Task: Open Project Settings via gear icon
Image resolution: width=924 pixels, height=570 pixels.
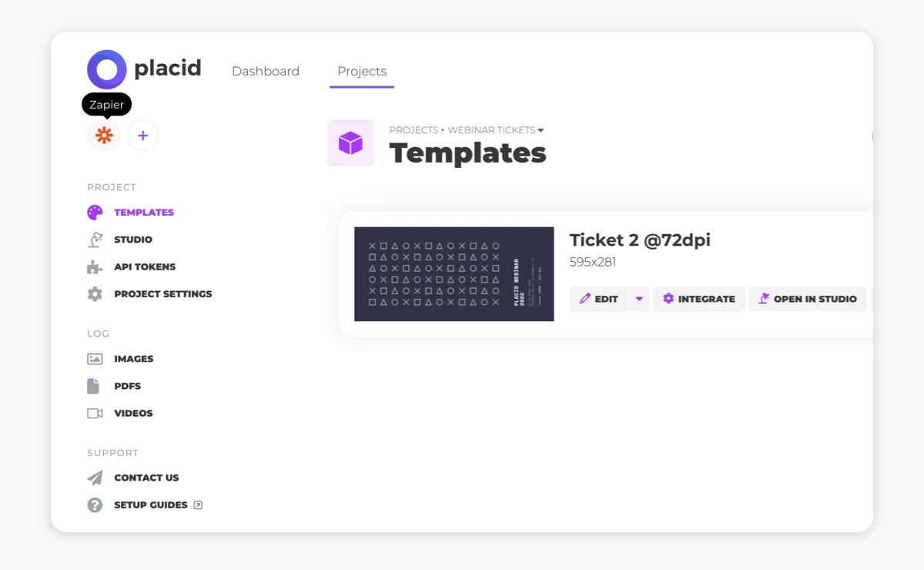Action: coord(95,294)
